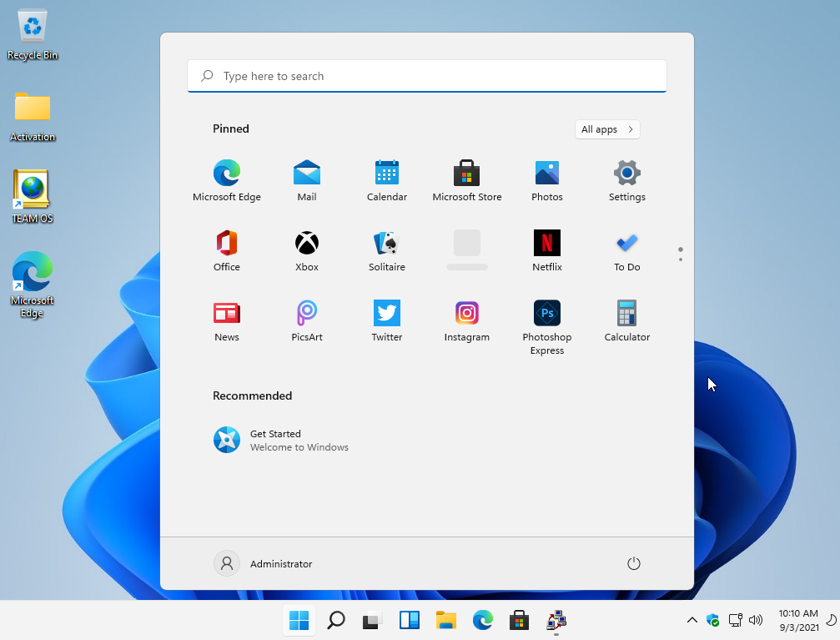
Task: Open Task View on the taskbar
Action: [372, 620]
